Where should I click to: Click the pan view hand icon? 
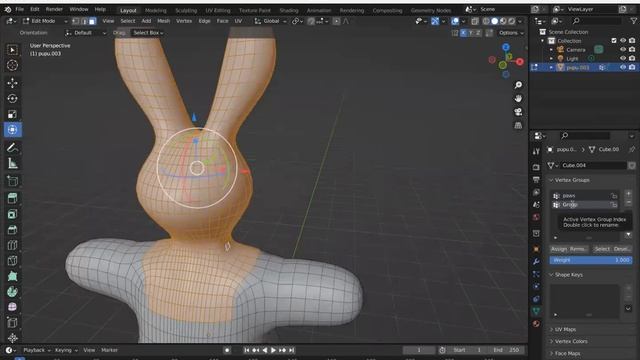coord(518,98)
